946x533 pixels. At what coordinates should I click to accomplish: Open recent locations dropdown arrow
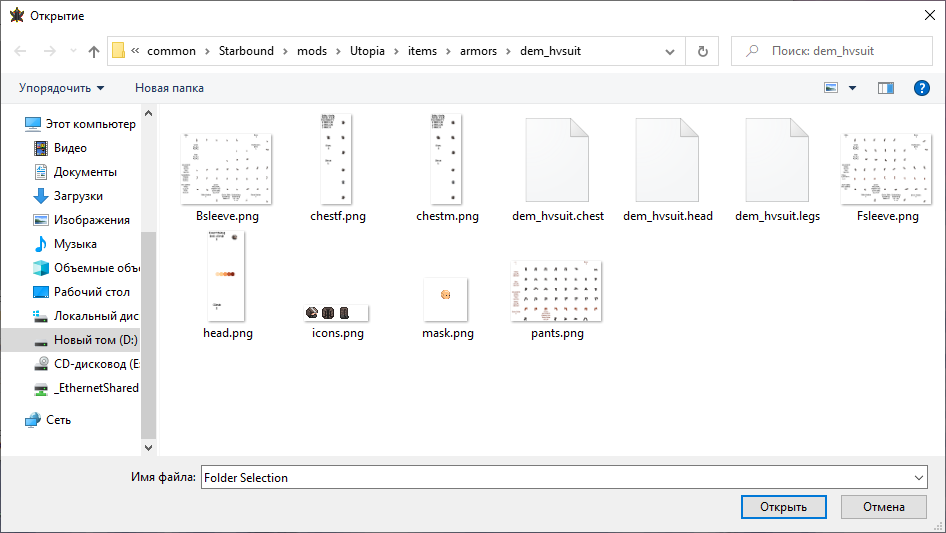73,51
